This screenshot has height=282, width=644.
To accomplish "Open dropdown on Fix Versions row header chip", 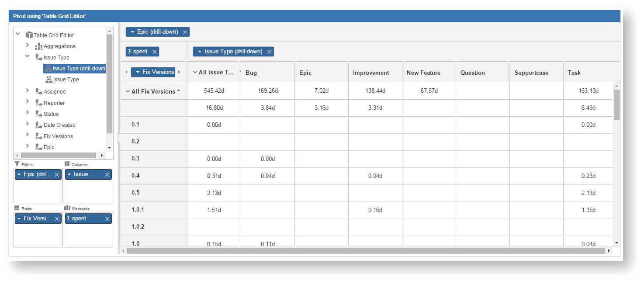I will (x=137, y=72).
